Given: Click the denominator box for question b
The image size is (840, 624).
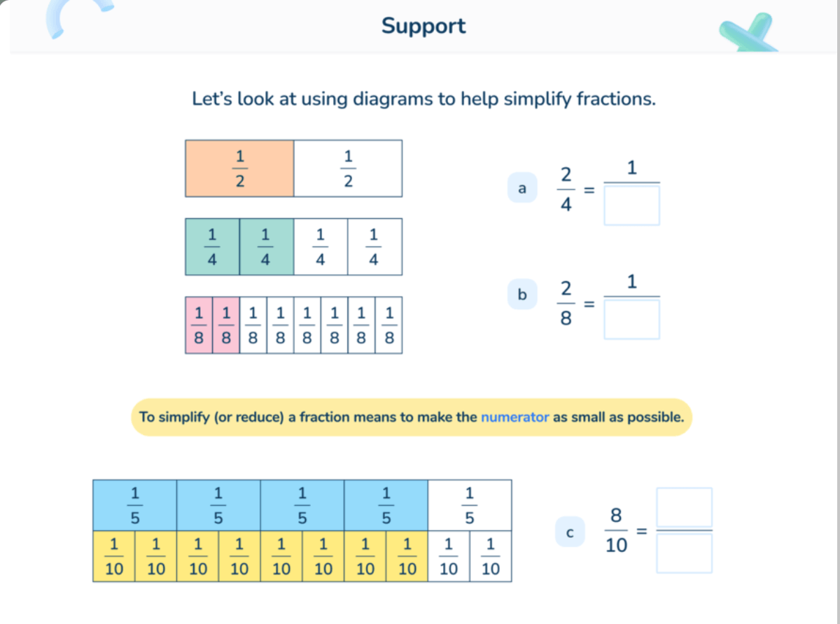Looking at the screenshot, I should coord(631,319).
